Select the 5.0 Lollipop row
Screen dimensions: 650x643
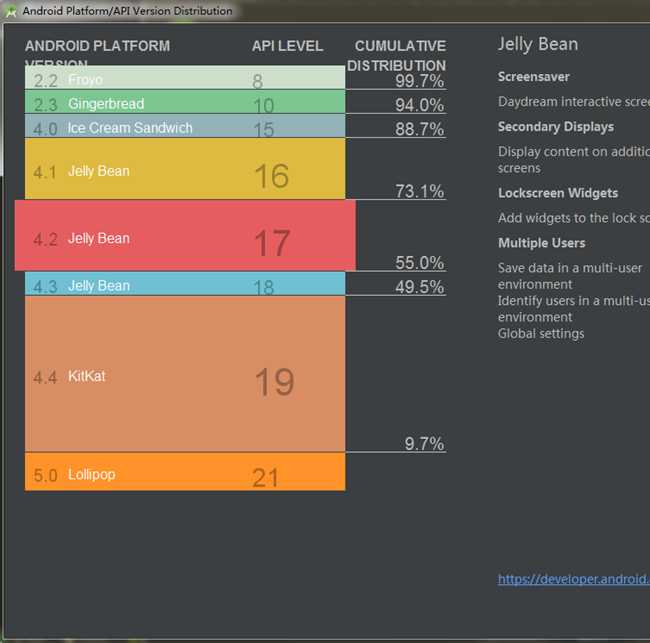[185, 472]
